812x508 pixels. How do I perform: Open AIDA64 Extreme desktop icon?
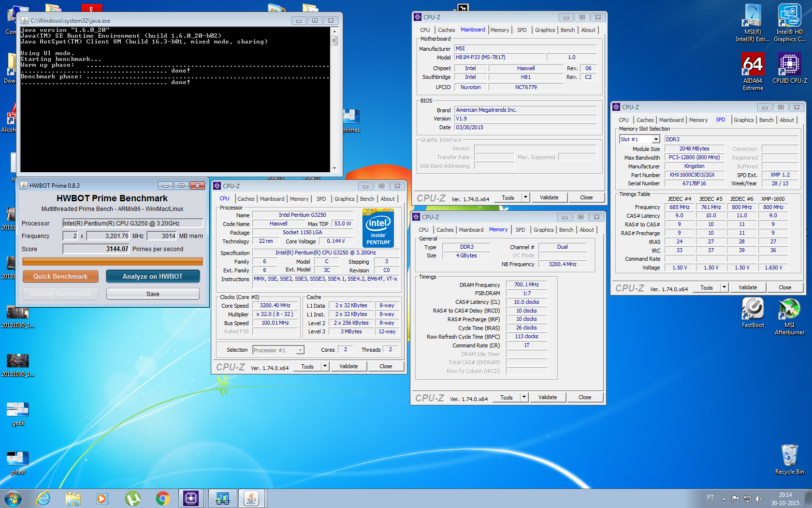(753, 71)
